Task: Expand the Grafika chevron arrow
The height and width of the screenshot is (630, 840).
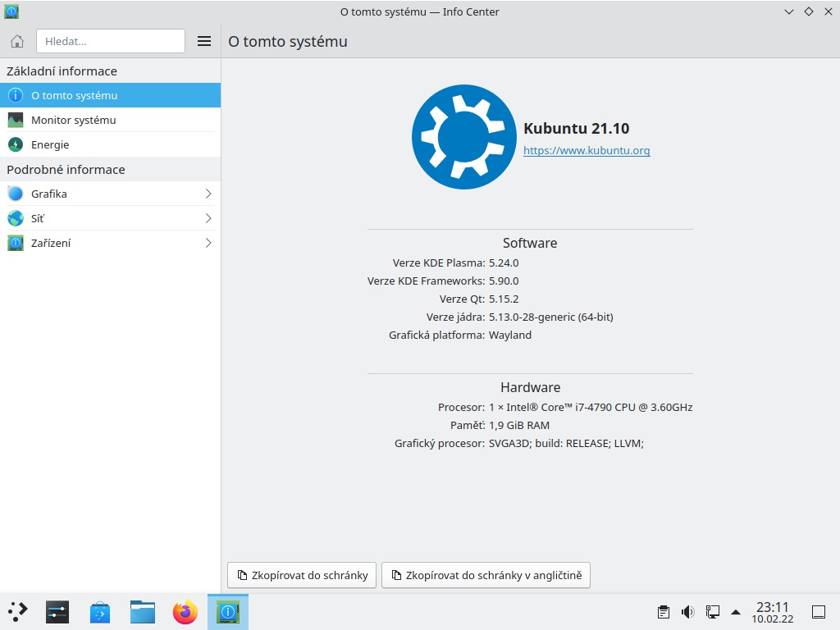Action: [208, 194]
